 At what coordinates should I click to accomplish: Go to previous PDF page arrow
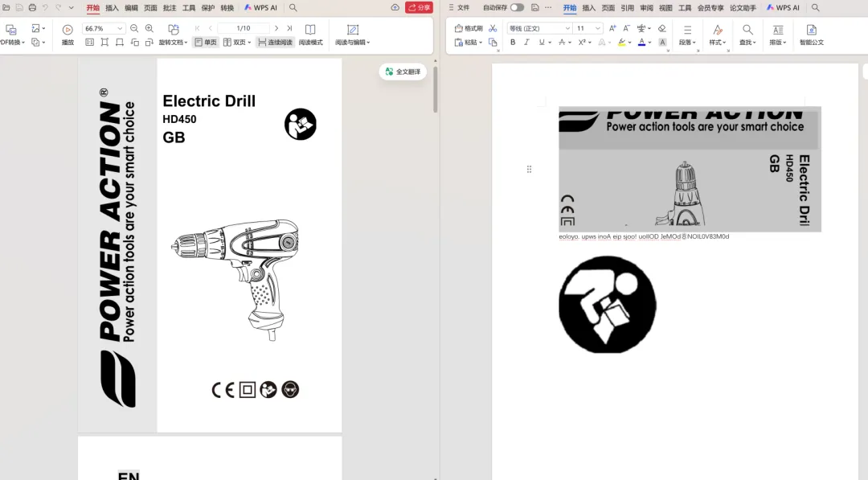[x=211, y=28]
